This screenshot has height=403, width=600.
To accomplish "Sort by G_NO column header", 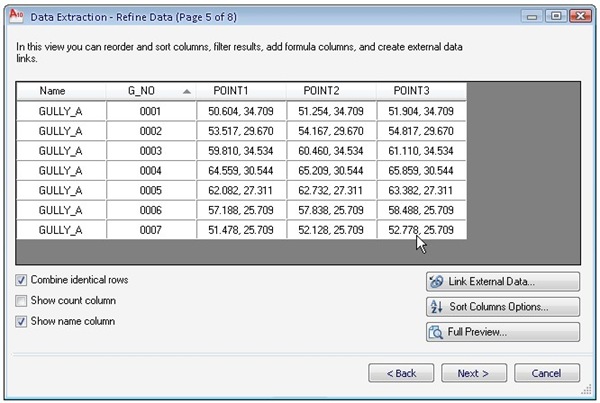I will pyautogui.click(x=151, y=91).
